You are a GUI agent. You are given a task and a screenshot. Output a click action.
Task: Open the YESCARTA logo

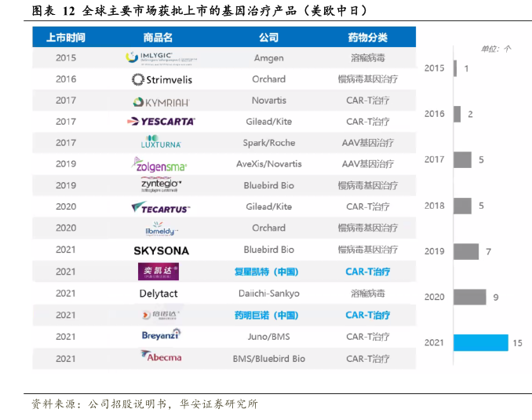[161, 122]
